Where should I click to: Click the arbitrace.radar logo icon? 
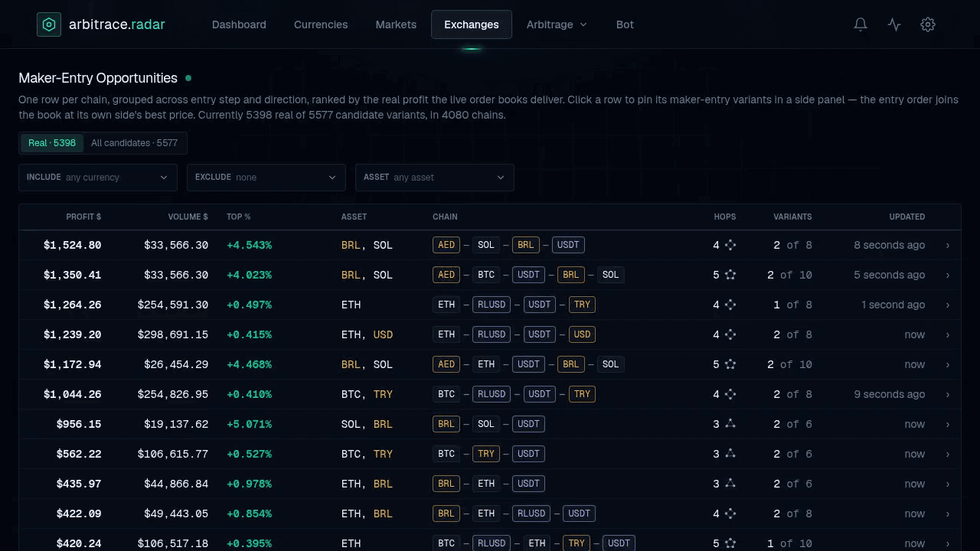(49, 24)
